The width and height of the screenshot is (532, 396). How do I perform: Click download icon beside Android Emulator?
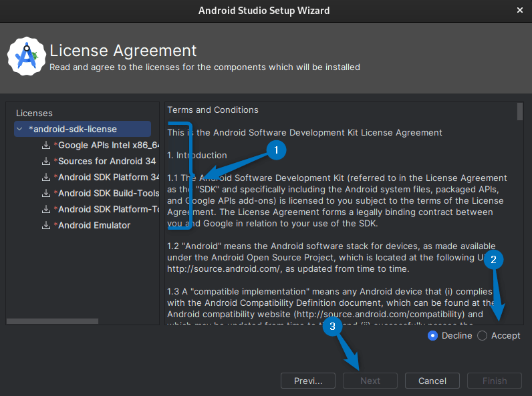click(46, 225)
